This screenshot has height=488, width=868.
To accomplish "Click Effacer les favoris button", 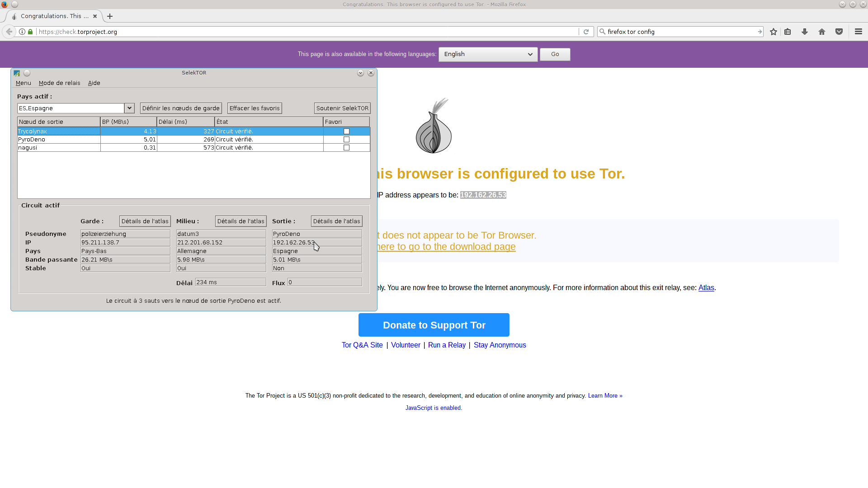I will pos(255,108).
